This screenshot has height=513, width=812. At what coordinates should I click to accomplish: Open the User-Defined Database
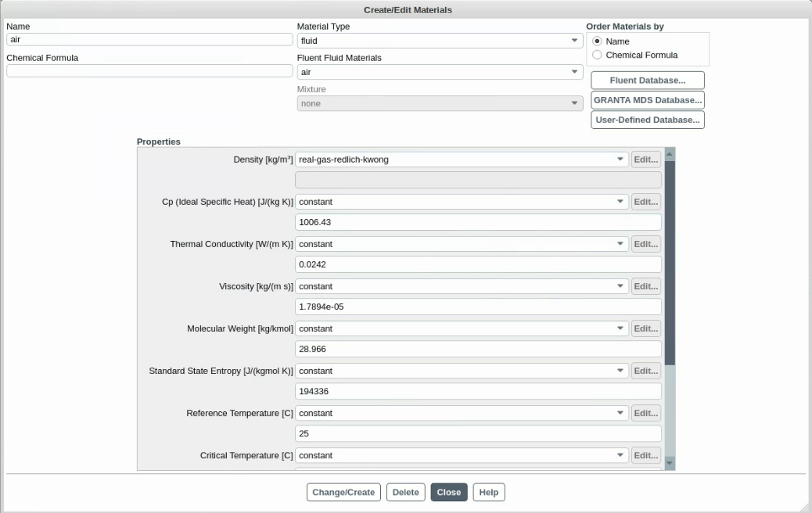pyautogui.click(x=647, y=120)
